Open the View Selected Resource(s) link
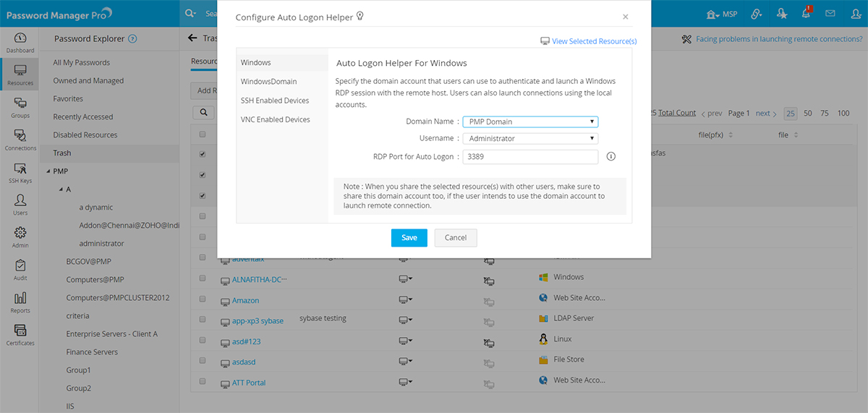Image resolution: width=868 pixels, height=413 pixels. tap(593, 41)
